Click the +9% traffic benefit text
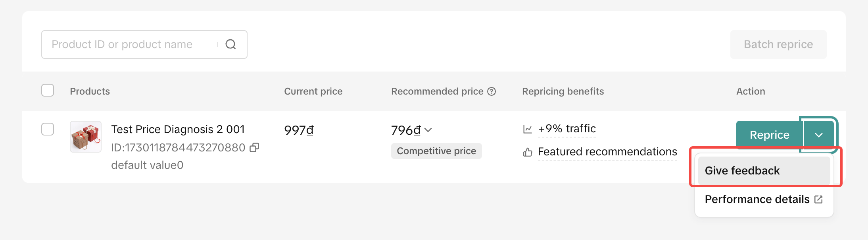Viewport: 868px width, 240px height. pos(567,129)
